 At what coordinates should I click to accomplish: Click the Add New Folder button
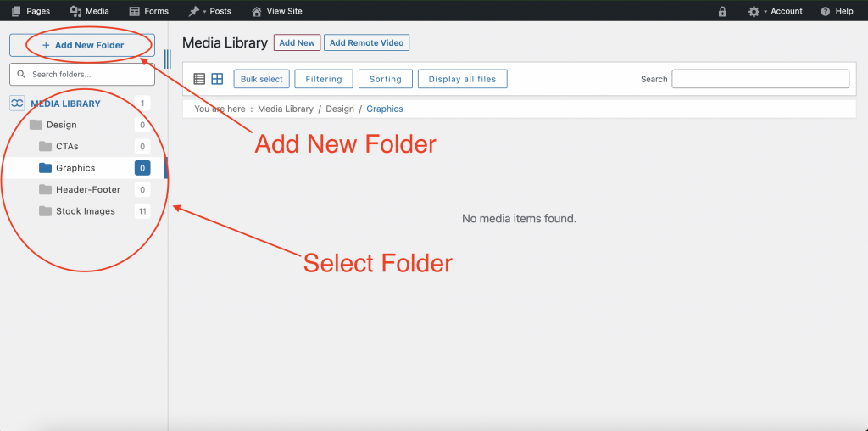click(x=82, y=46)
